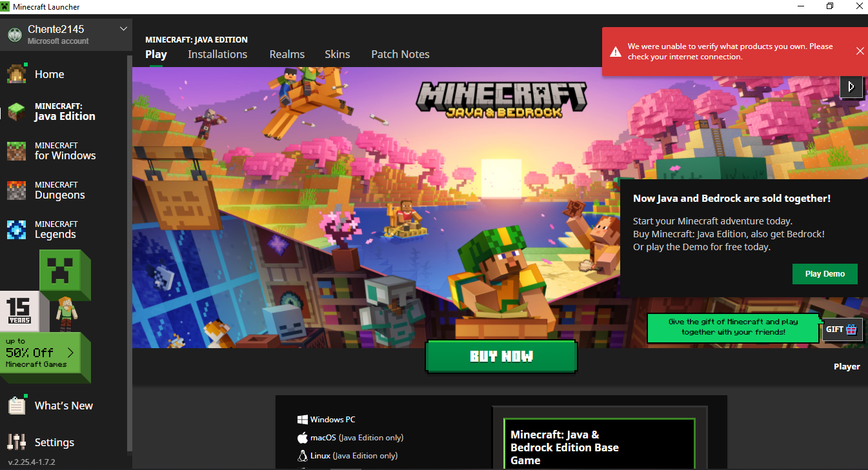Click the Linux (Java Edition only) text

coord(354,456)
